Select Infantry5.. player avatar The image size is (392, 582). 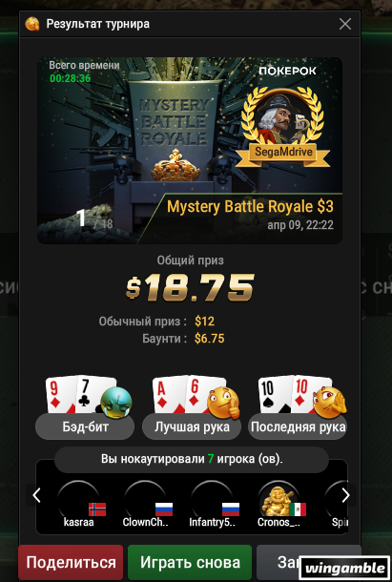pos(212,500)
